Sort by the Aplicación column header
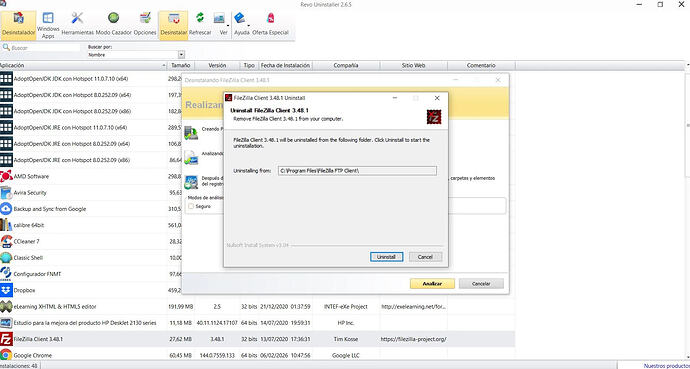This screenshot has height=369, width=690. coord(83,65)
